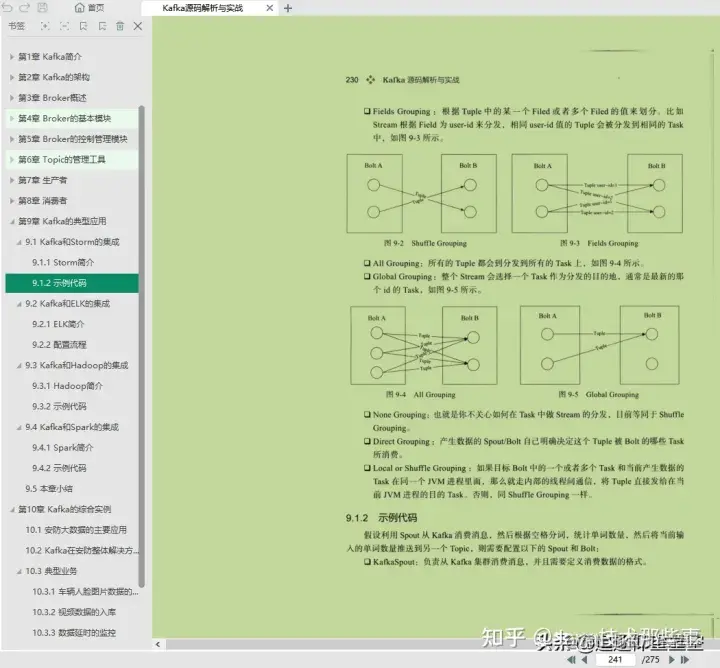Go to bookmark 9.4.1 Spark简介

point(63,448)
